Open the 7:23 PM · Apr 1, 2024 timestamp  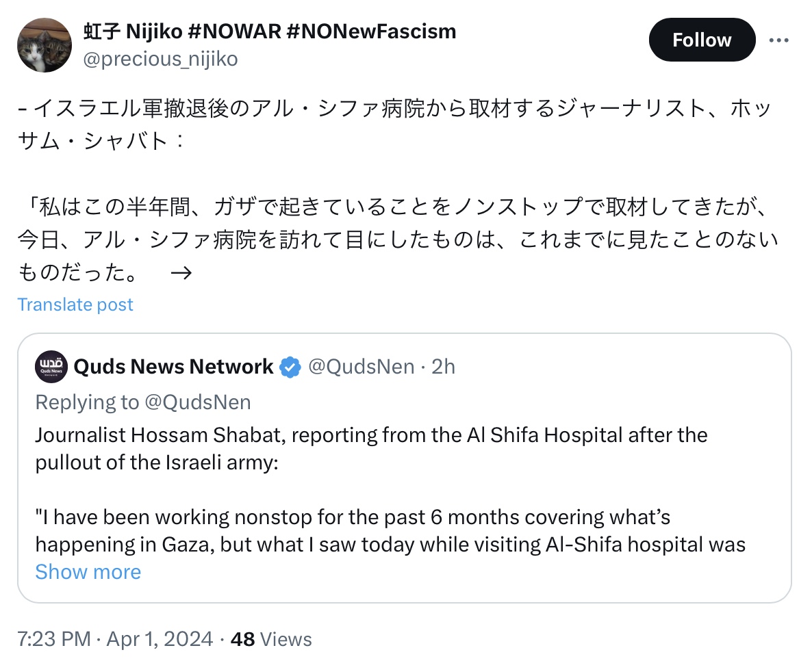point(115,638)
